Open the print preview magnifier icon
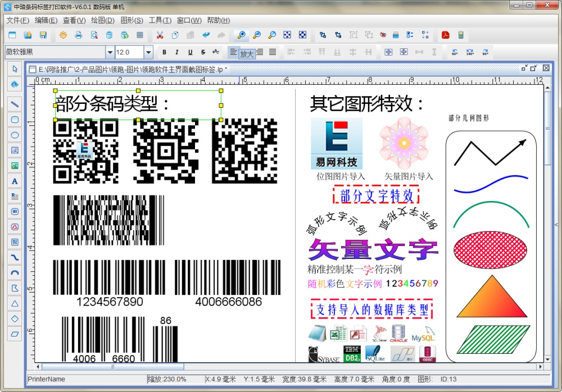 click(x=94, y=35)
